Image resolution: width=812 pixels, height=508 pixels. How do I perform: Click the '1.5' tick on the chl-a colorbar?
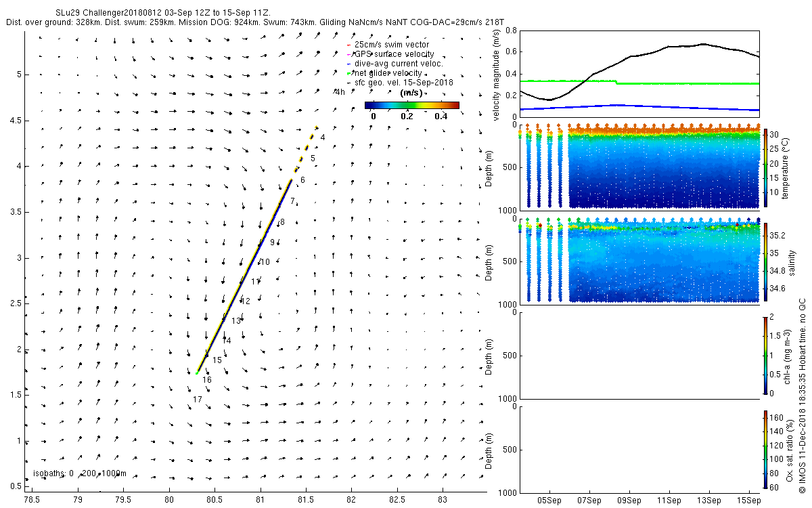click(x=776, y=335)
